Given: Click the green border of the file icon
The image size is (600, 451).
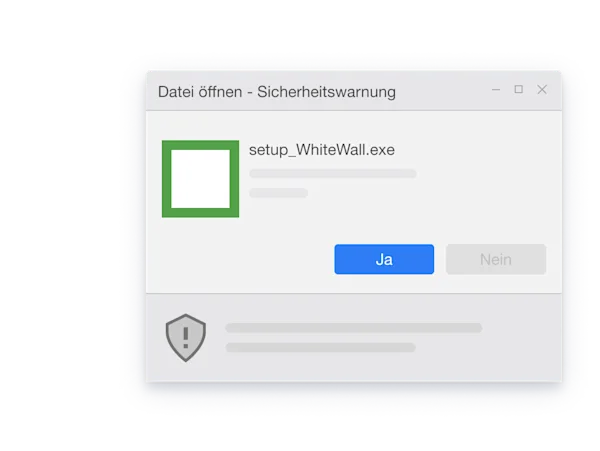Looking at the screenshot, I should [x=166, y=179].
